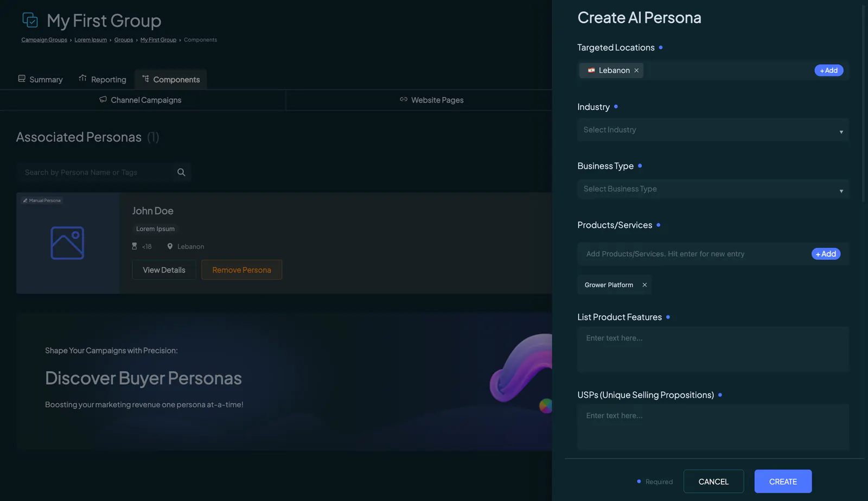Remove the Lebanon location tag

pyautogui.click(x=636, y=71)
